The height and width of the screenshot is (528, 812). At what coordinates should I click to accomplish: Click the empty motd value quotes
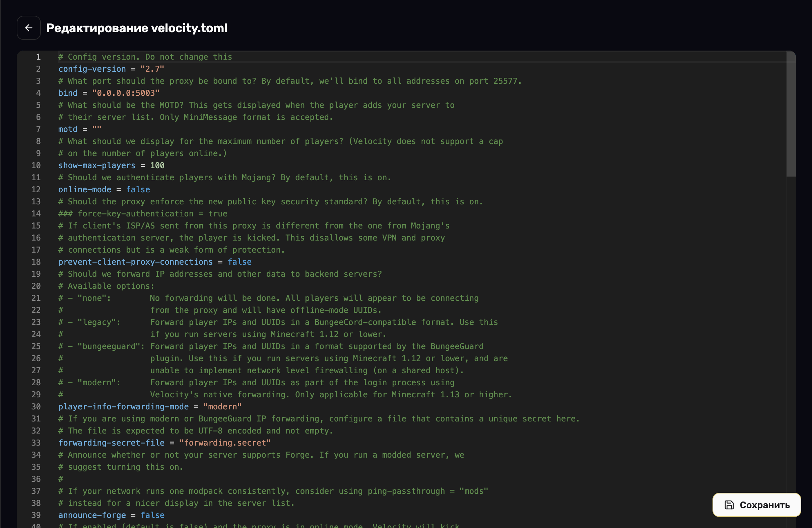(96, 129)
